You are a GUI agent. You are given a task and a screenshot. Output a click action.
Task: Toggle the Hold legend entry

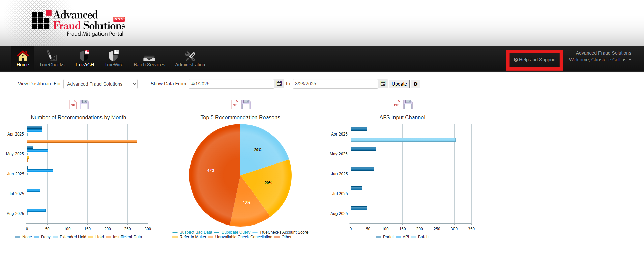(96, 237)
